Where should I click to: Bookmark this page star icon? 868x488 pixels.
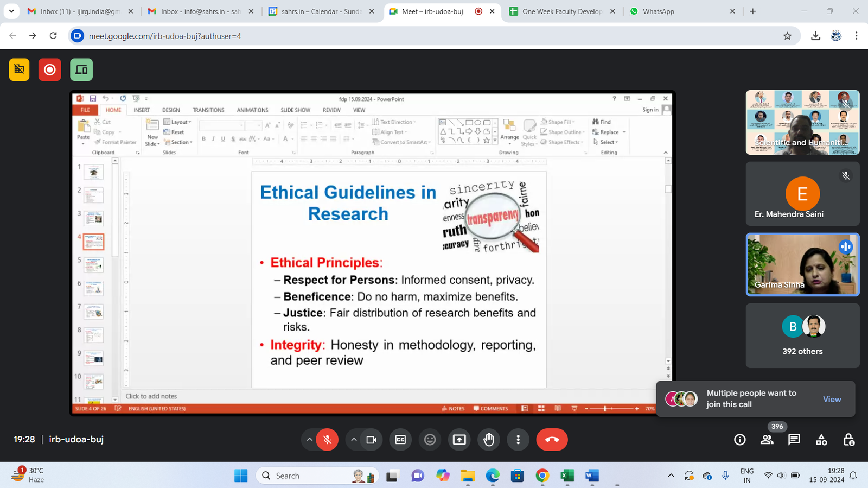click(x=787, y=36)
